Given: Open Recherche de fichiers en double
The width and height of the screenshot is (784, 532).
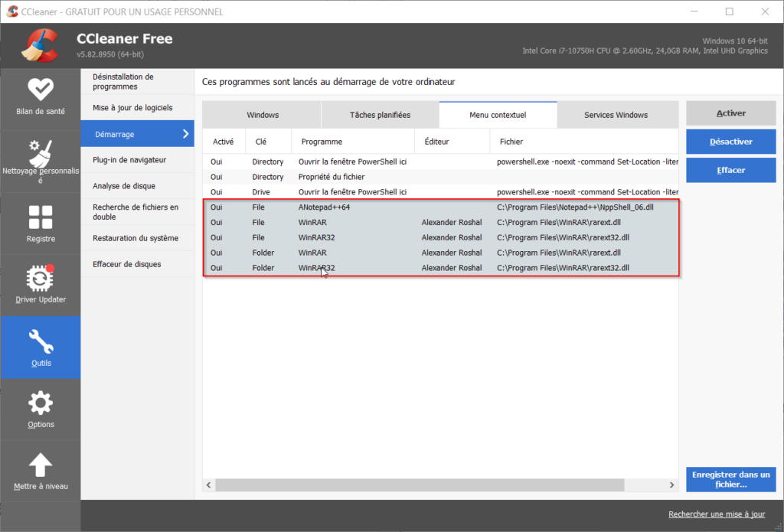Looking at the screenshot, I should coord(138,212).
